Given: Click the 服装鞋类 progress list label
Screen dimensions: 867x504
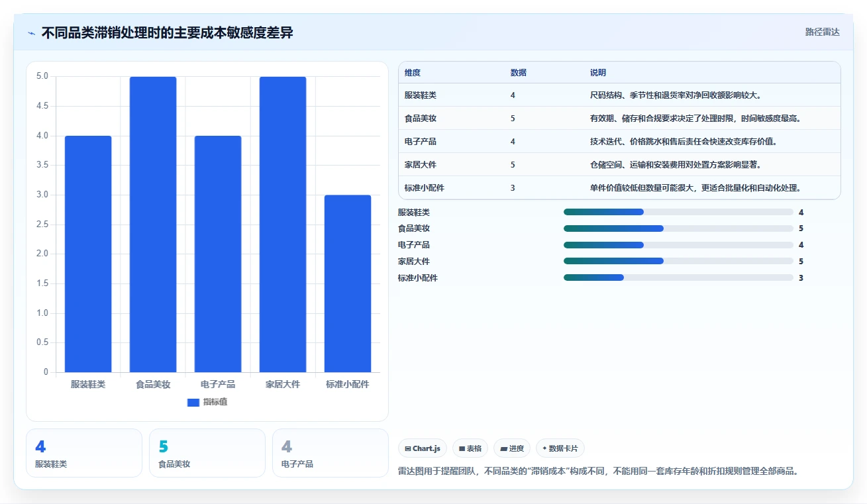Looking at the screenshot, I should click(x=414, y=212).
